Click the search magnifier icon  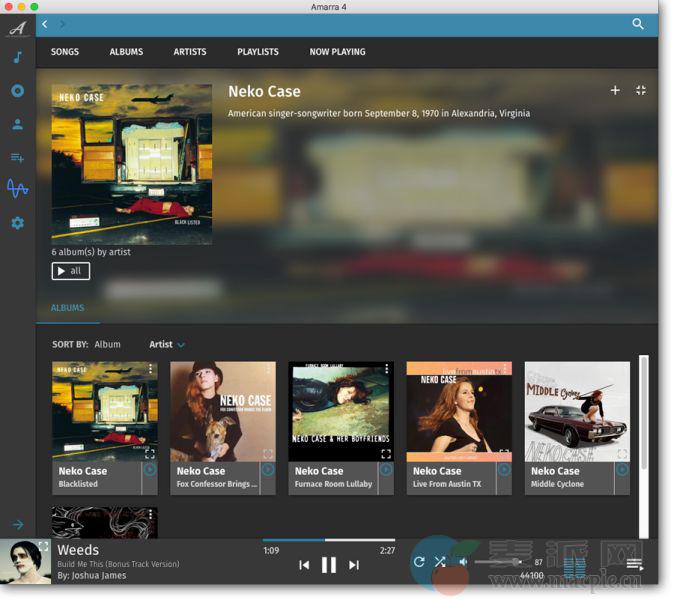638,24
